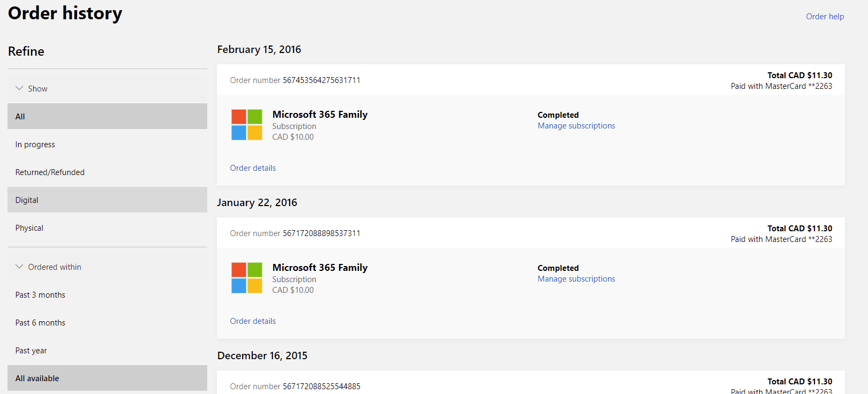Screen dimensions: 868x394
Task: Select the Physical orders filter
Action: (x=29, y=228)
